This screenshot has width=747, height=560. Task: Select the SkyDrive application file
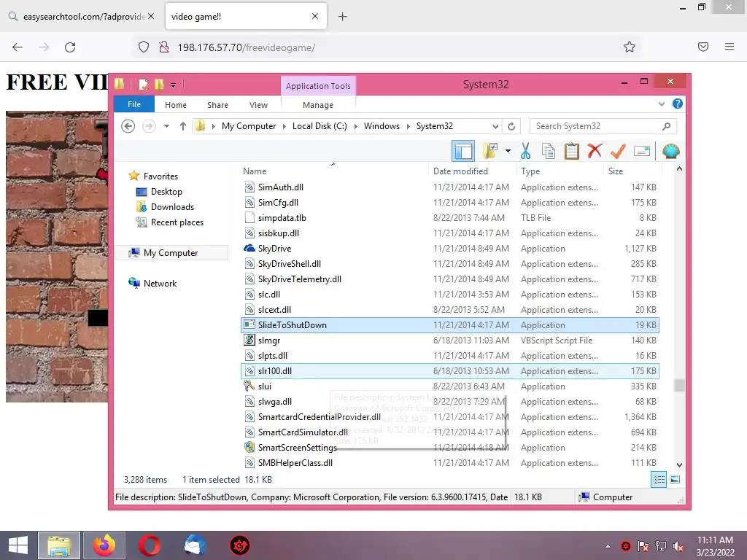(x=450, y=249)
